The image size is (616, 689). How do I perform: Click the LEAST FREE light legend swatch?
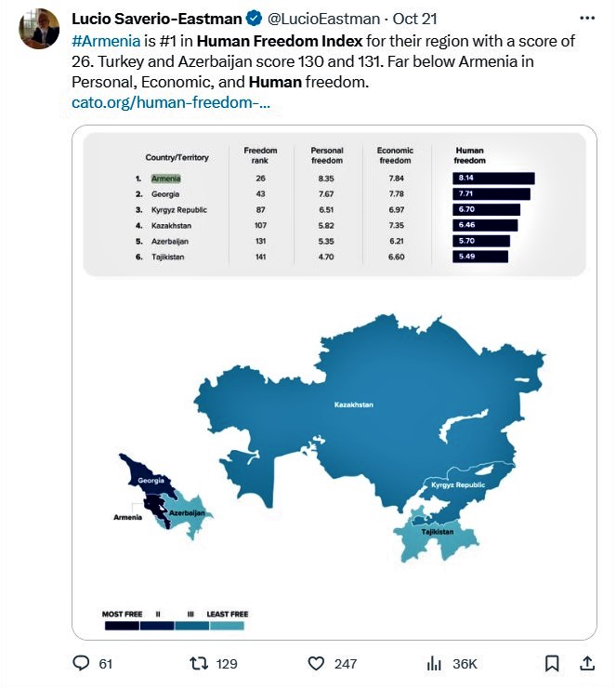point(228,627)
